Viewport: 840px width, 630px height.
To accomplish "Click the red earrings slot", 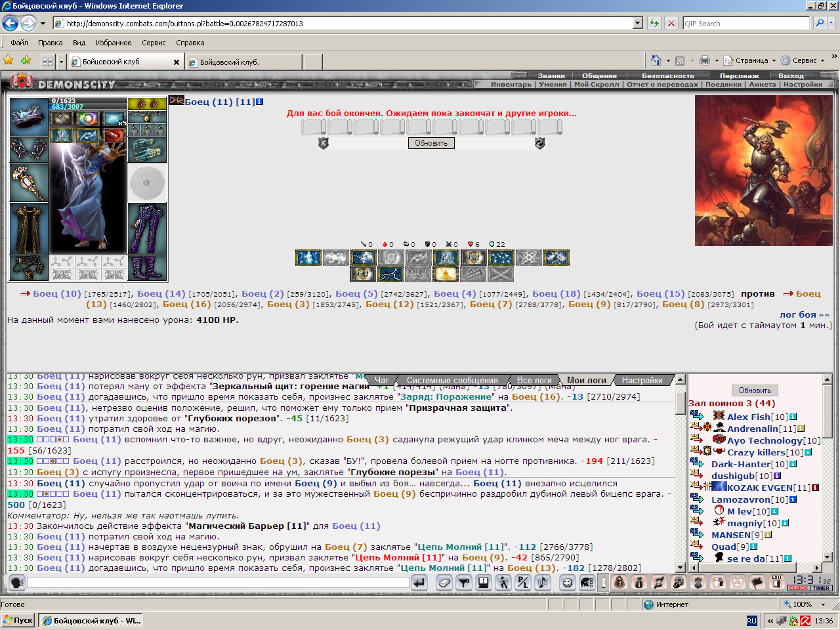I will (x=147, y=104).
